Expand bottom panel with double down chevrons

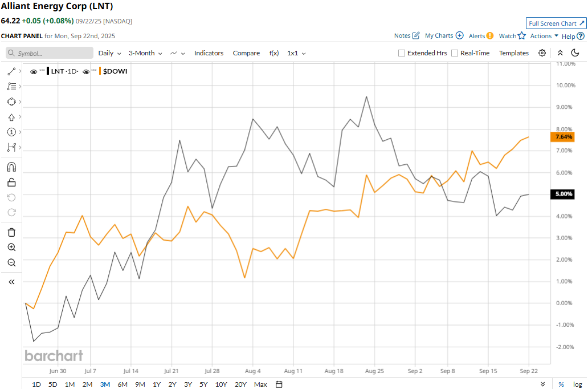point(542,384)
